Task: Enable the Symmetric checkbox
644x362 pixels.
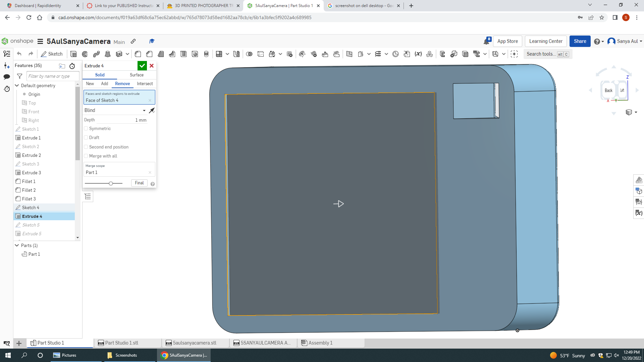Action: [86, 128]
